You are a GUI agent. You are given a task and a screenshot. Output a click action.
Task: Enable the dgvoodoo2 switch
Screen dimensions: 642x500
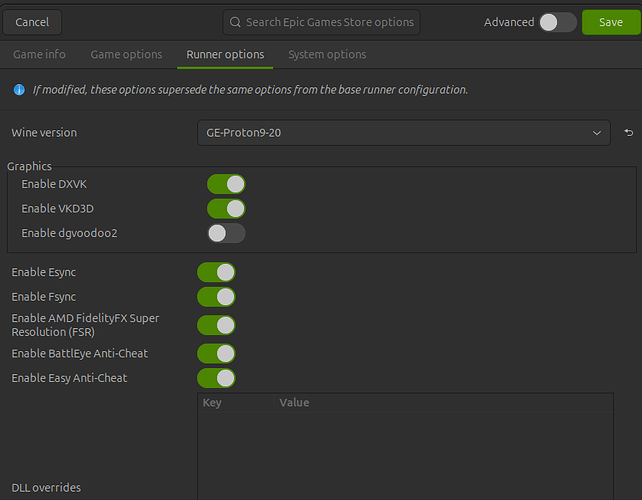click(x=226, y=233)
